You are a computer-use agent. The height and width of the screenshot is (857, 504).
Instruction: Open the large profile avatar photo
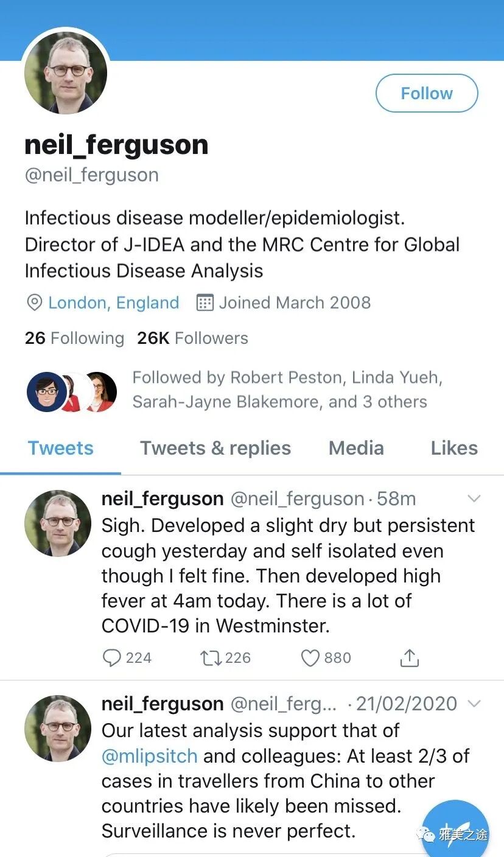(x=66, y=73)
